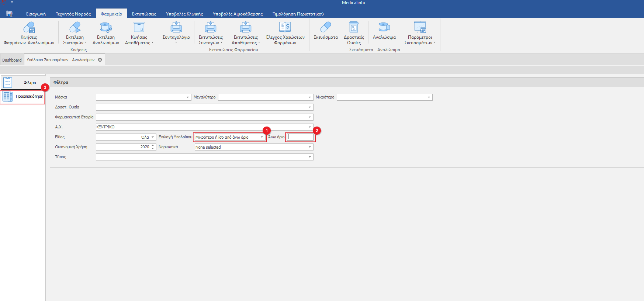Expand the Φαρμακευτική Εταιρία dropdown
Viewport: 644px width, 301px height.
click(309, 117)
